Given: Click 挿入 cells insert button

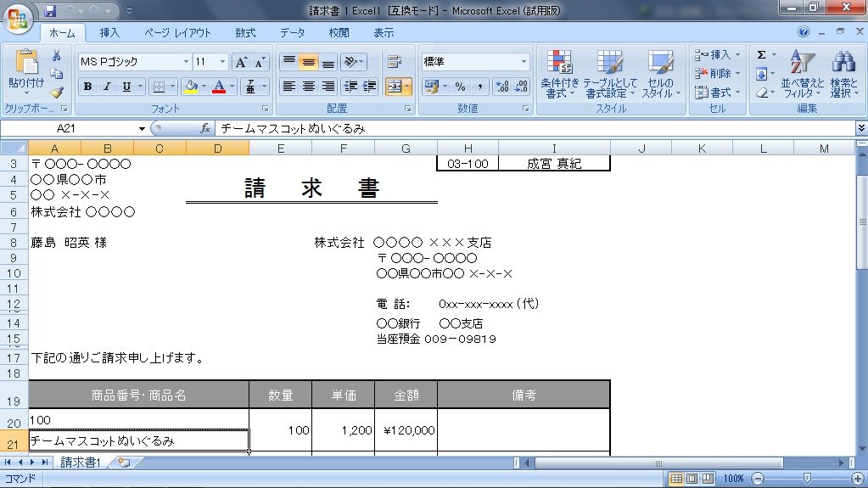Looking at the screenshot, I should point(718,55).
